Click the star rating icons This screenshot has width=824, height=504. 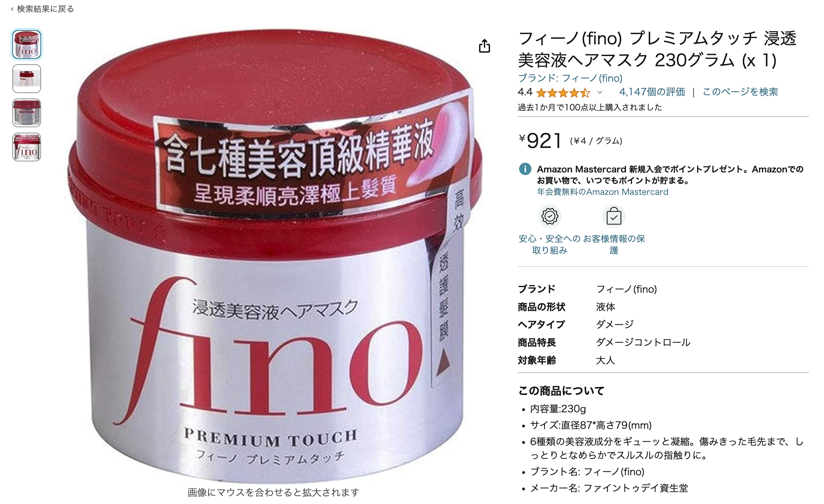(563, 92)
